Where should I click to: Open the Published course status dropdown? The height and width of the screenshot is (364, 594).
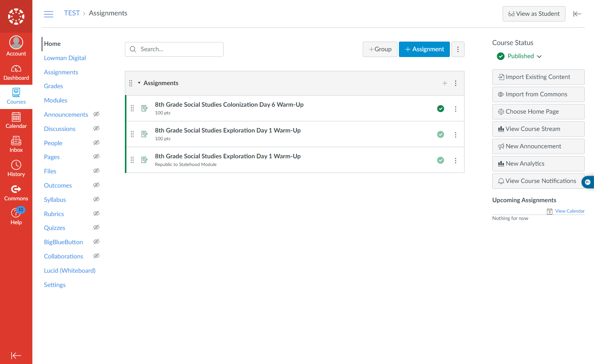click(x=520, y=56)
